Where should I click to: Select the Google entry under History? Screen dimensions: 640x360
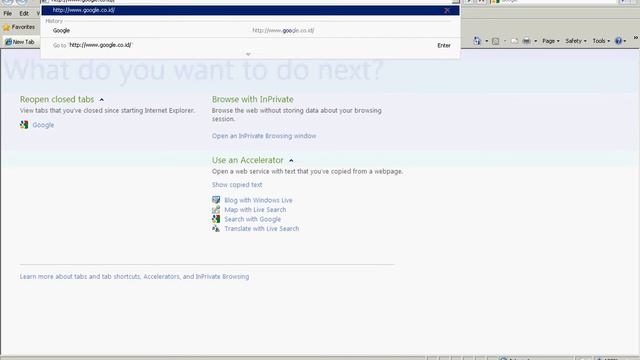pos(250,31)
